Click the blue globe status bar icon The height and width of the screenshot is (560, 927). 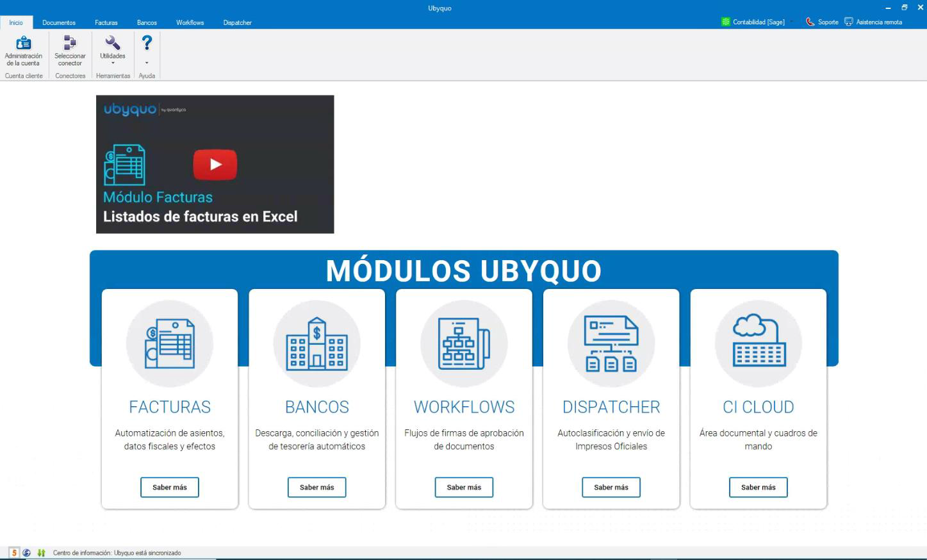coord(26,552)
